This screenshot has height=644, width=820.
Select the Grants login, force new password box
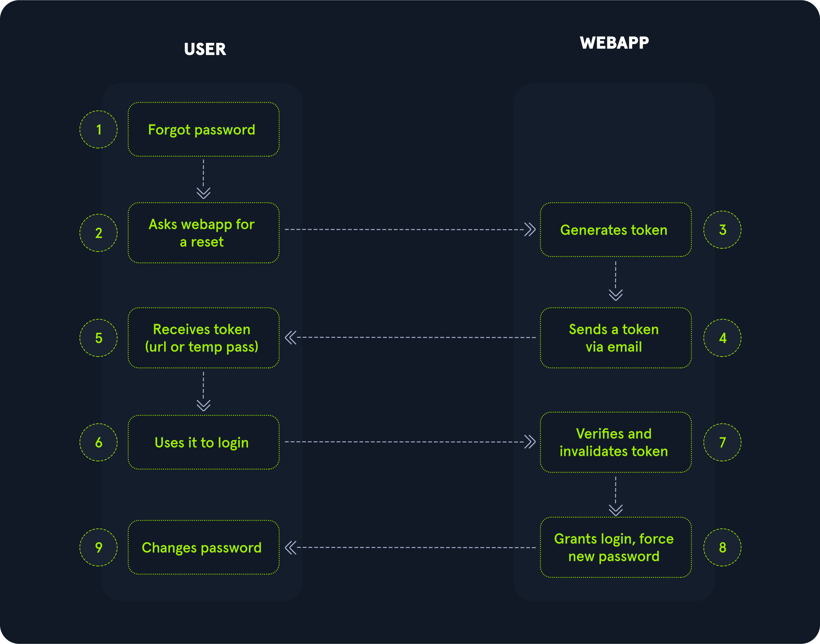tap(615, 547)
